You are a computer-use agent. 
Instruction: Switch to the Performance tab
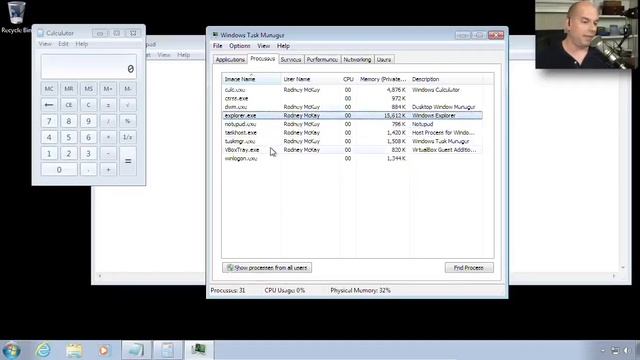322,60
